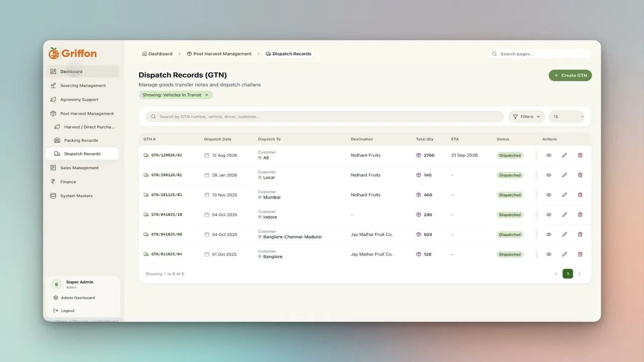Expand Sales Management in sidebar
This screenshot has height=362, width=644.
pos(83,168)
